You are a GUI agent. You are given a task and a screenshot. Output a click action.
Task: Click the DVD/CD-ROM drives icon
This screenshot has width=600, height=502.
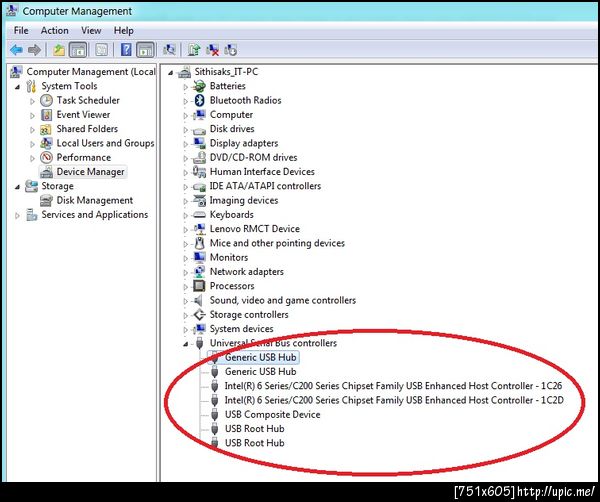click(x=199, y=158)
